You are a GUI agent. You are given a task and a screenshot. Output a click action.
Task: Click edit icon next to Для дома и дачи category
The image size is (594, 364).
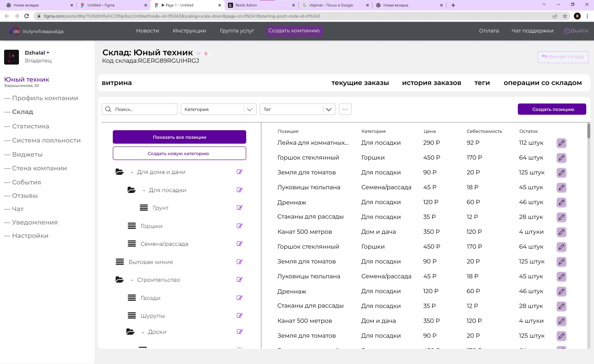click(x=239, y=172)
